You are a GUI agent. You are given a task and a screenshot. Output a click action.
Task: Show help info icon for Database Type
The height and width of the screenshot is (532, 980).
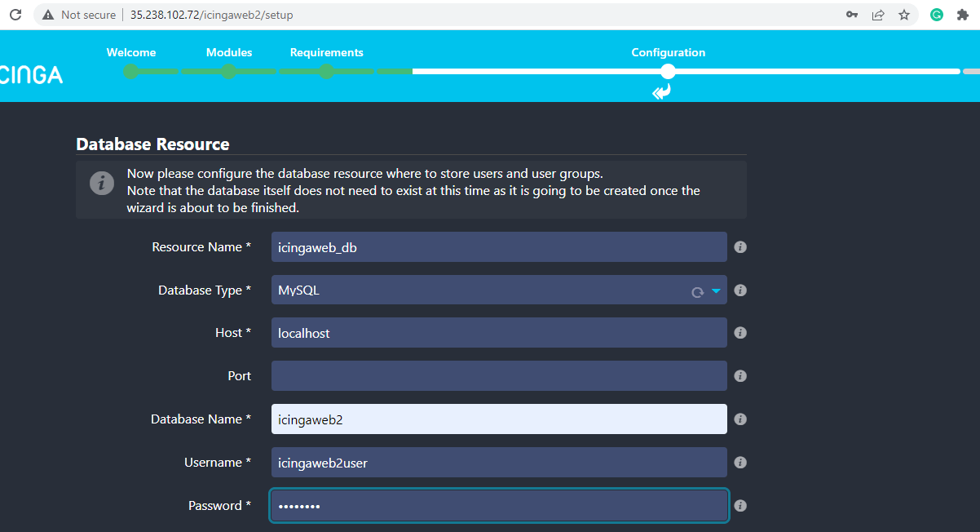click(x=740, y=290)
